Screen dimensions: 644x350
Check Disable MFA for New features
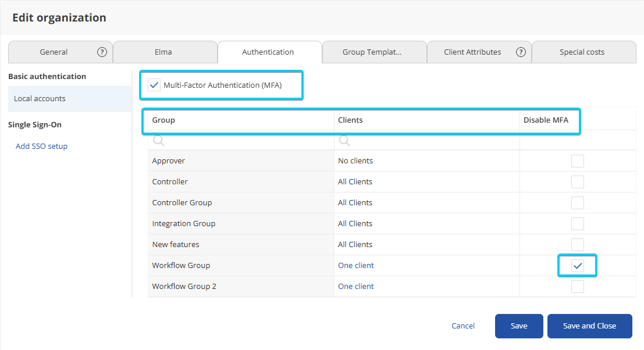point(578,245)
